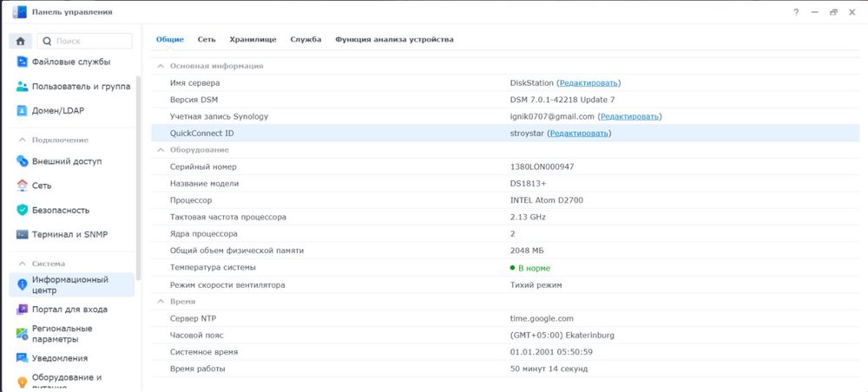Click the Control Panel app icon in title bar
The width and height of the screenshot is (868, 392).
coord(19,11)
